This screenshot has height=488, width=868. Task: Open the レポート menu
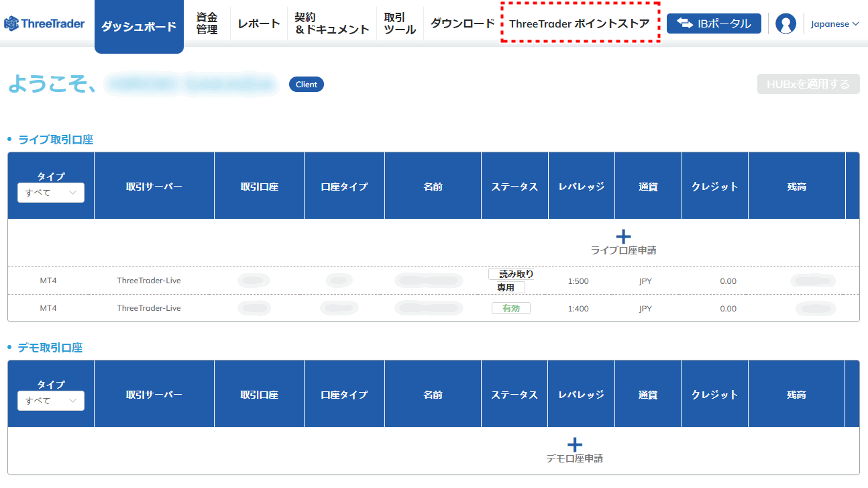[x=259, y=23]
